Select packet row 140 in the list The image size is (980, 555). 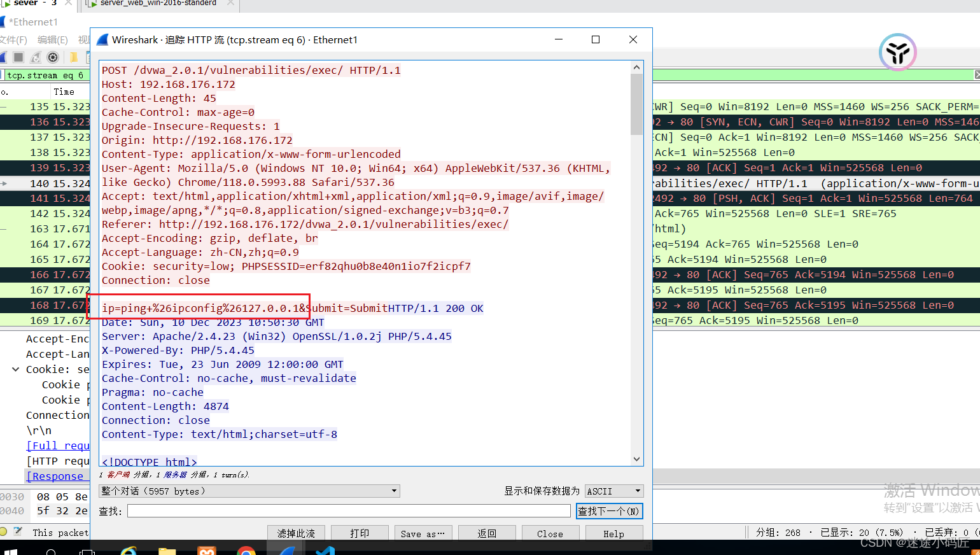(45, 183)
